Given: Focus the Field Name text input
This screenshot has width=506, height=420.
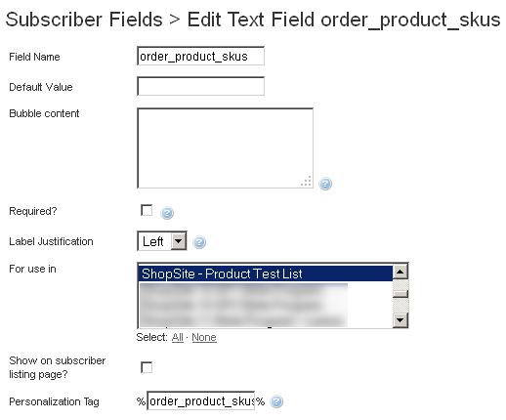Looking at the screenshot, I should [x=200, y=56].
